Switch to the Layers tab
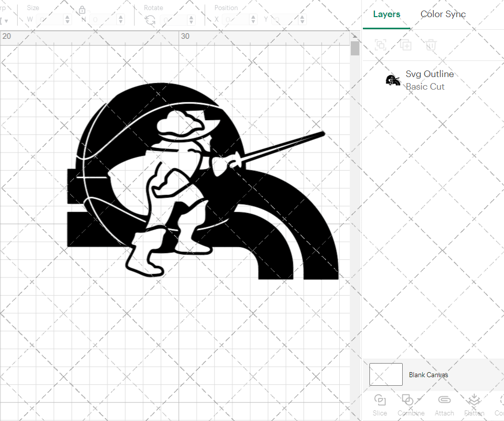The height and width of the screenshot is (421, 504). [387, 14]
